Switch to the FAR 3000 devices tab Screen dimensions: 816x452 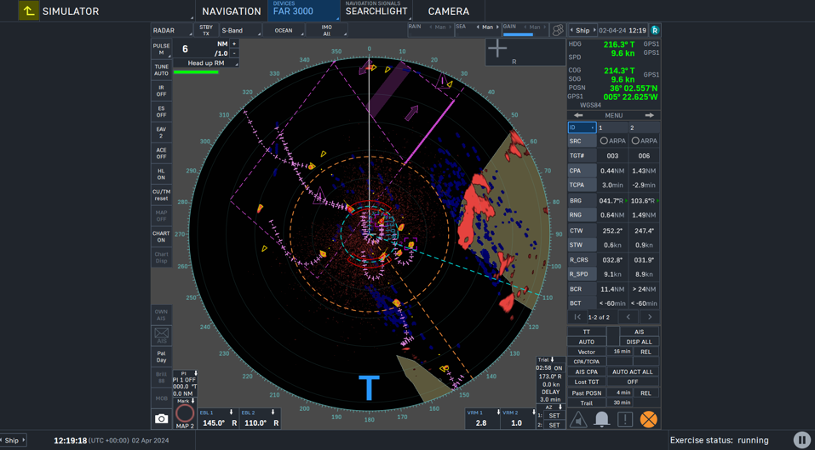click(x=303, y=10)
